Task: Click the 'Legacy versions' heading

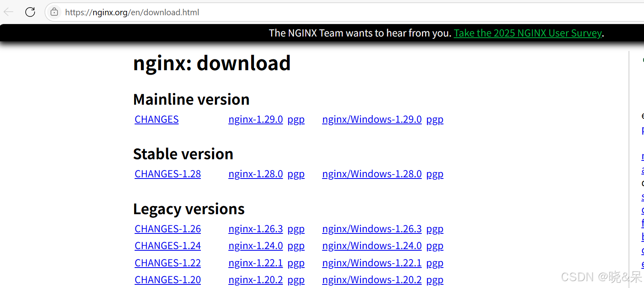Action: pyautogui.click(x=189, y=209)
